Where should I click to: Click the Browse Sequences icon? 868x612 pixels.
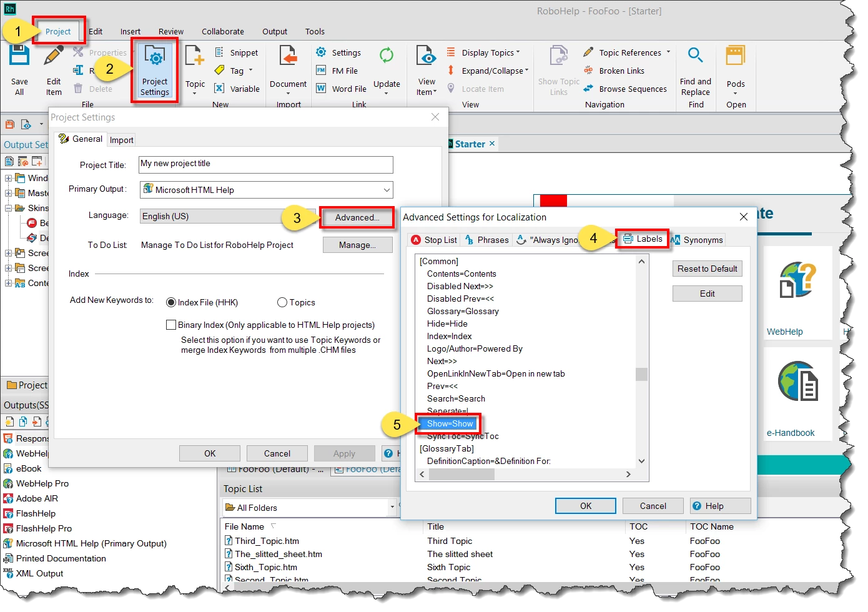[x=588, y=89]
